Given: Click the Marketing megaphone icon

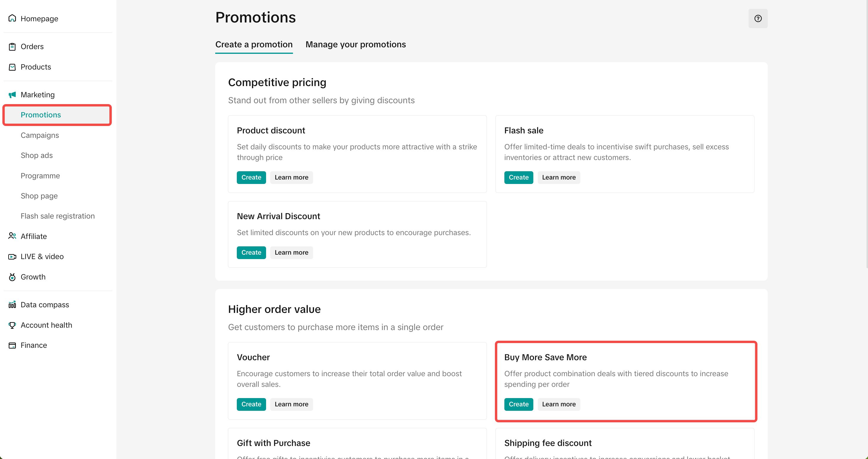Looking at the screenshot, I should pyautogui.click(x=12, y=95).
